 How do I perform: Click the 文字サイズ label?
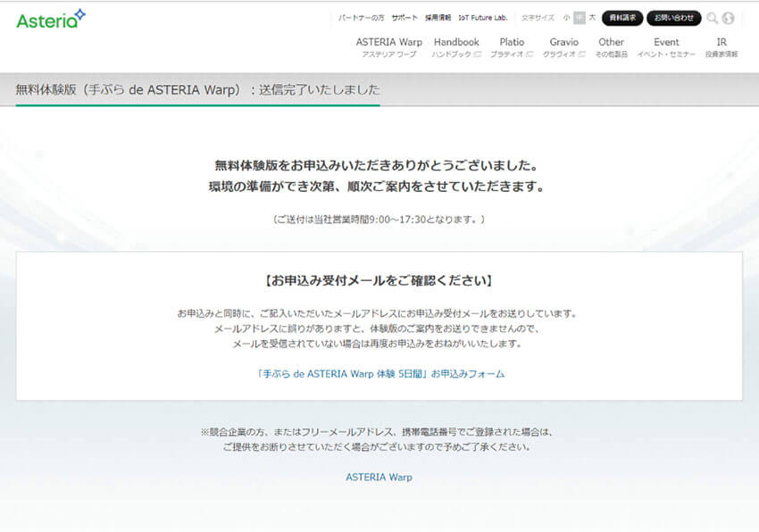point(538,18)
